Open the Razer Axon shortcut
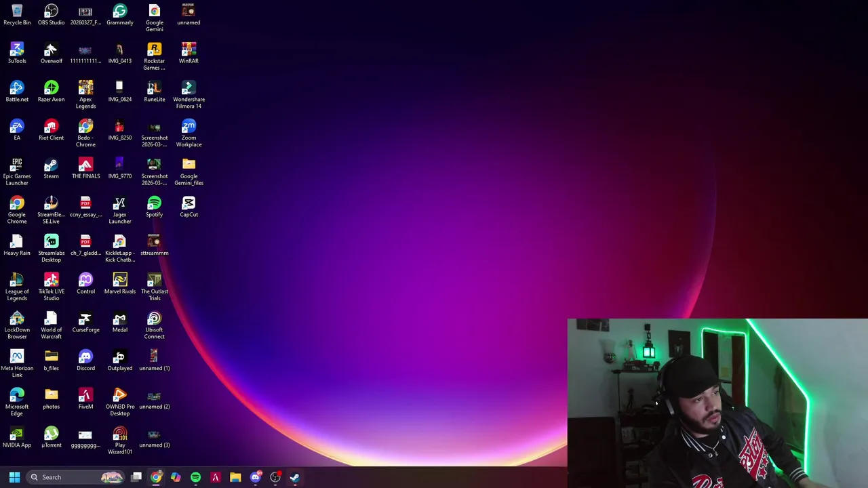The width and height of the screenshot is (868, 488). [51, 92]
